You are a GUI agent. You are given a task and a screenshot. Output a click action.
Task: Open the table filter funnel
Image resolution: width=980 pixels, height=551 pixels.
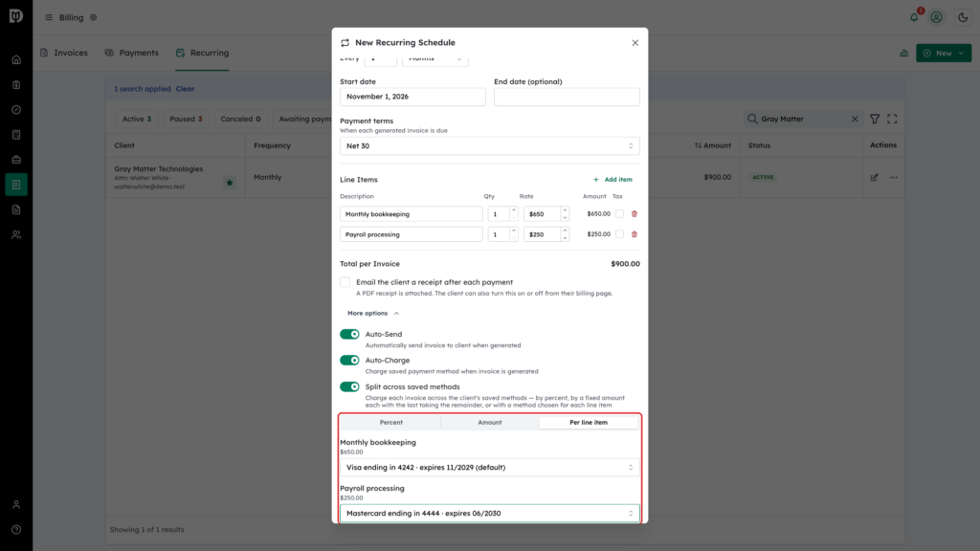coord(875,119)
